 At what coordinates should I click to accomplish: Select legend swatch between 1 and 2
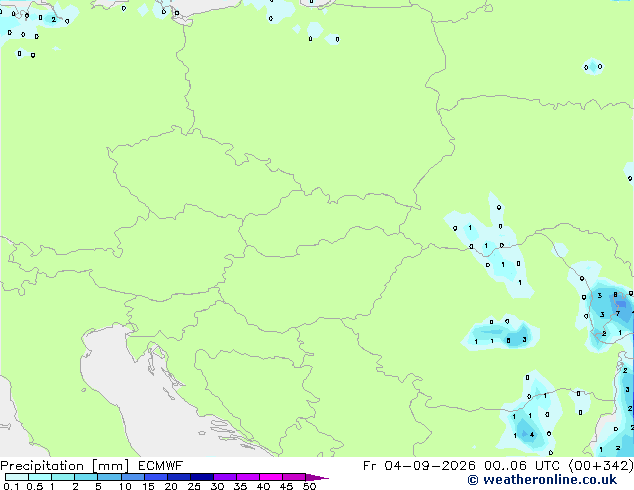[63, 477]
